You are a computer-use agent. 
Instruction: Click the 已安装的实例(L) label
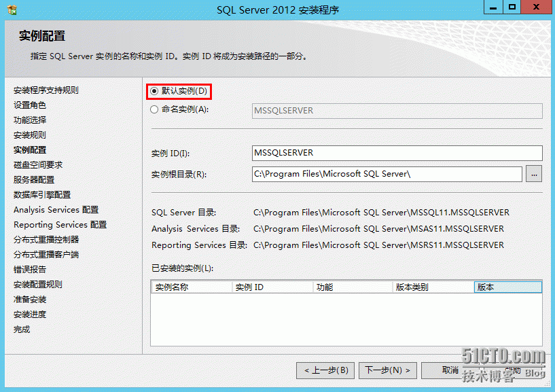pyautogui.click(x=182, y=268)
